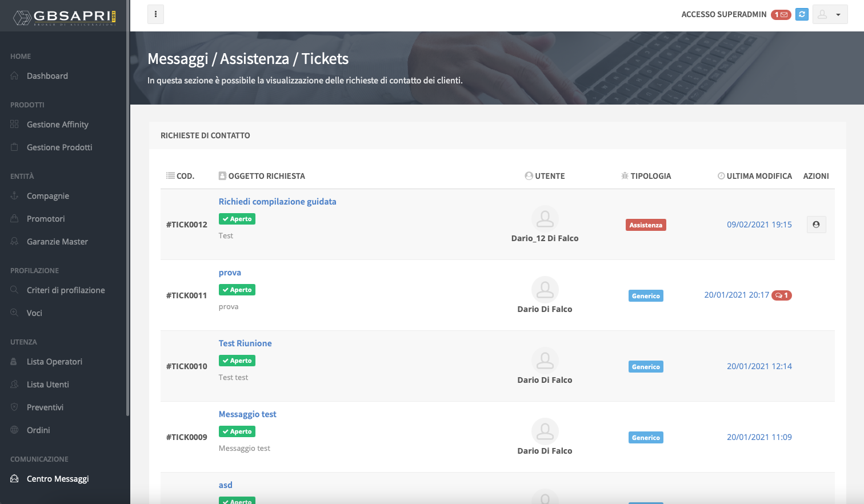Click the three-dot sidebar toggle button

[x=155, y=14]
